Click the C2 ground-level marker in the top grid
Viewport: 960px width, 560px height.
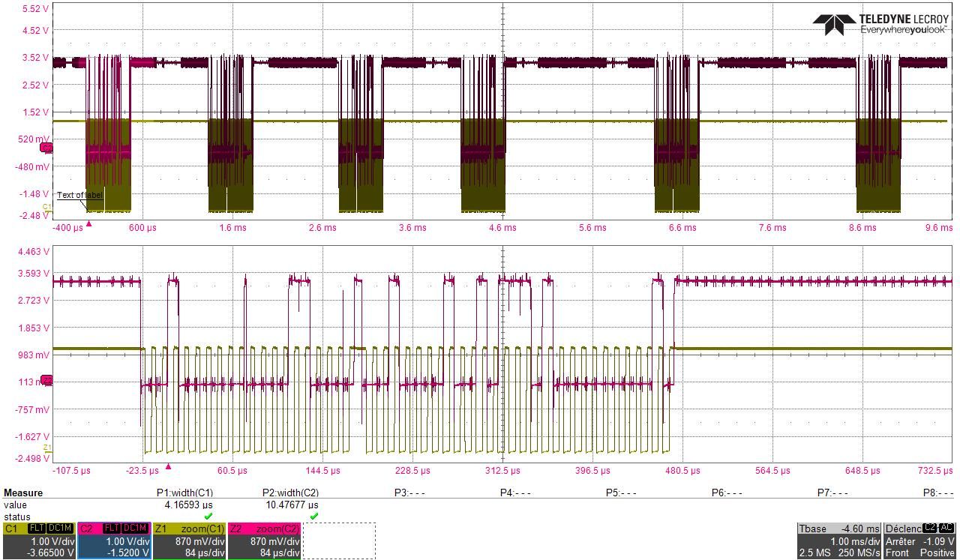[46, 148]
